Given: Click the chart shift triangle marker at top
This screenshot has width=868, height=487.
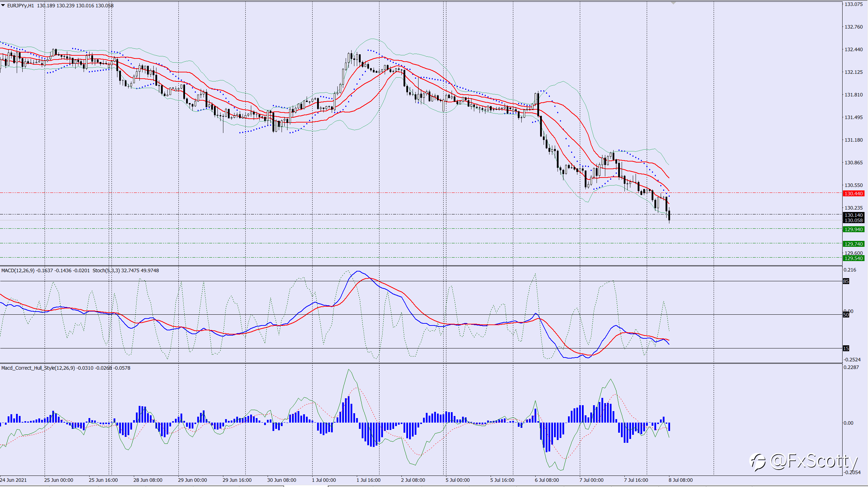Looking at the screenshot, I should coord(673,3).
